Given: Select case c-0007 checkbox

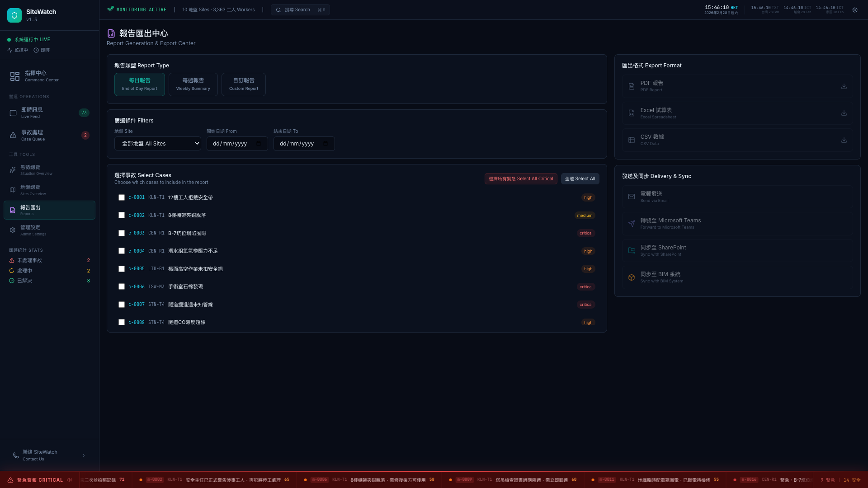Looking at the screenshot, I should click(122, 305).
